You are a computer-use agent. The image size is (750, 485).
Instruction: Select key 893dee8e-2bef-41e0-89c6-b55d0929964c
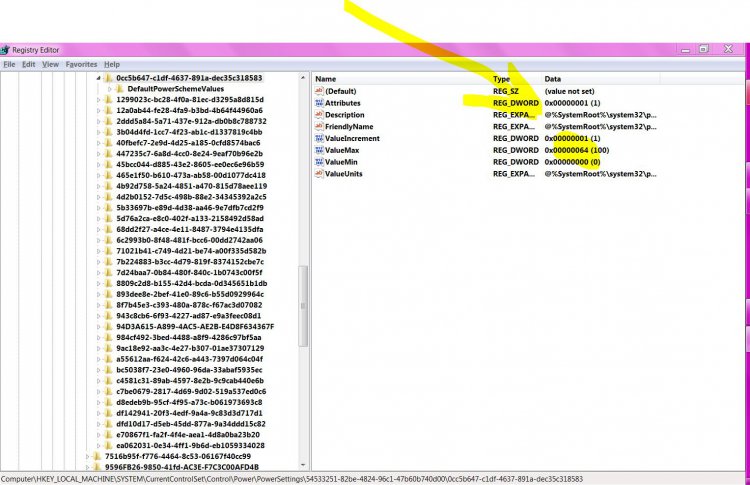point(190,294)
